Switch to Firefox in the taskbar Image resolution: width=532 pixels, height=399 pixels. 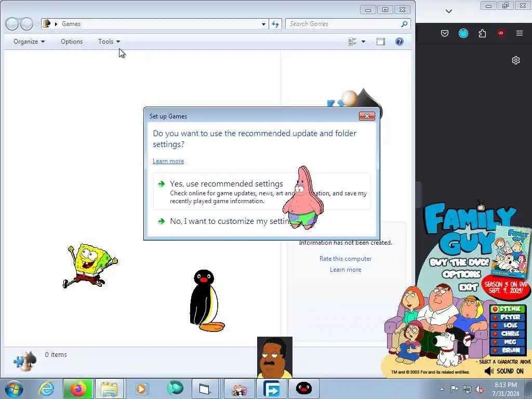[x=78, y=389]
